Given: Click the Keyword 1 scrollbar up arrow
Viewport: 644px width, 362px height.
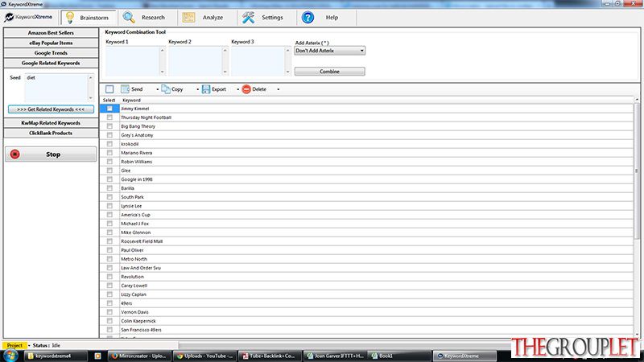Looking at the screenshot, I should [x=163, y=51].
